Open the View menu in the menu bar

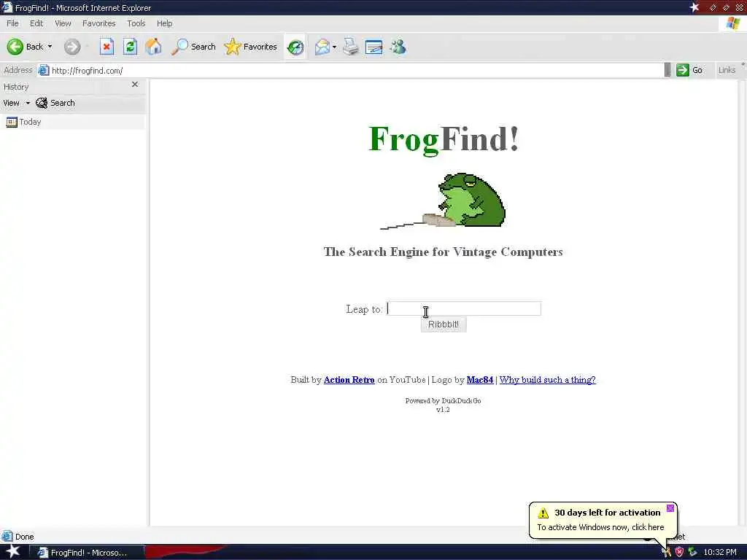pos(63,23)
